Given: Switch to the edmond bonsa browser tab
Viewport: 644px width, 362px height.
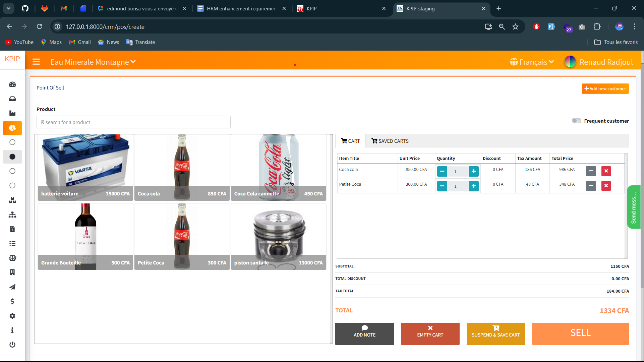Looking at the screenshot, I should [x=141, y=8].
